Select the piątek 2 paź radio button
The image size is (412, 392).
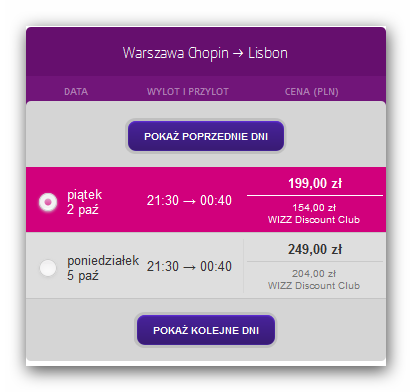[x=48, y=202]
